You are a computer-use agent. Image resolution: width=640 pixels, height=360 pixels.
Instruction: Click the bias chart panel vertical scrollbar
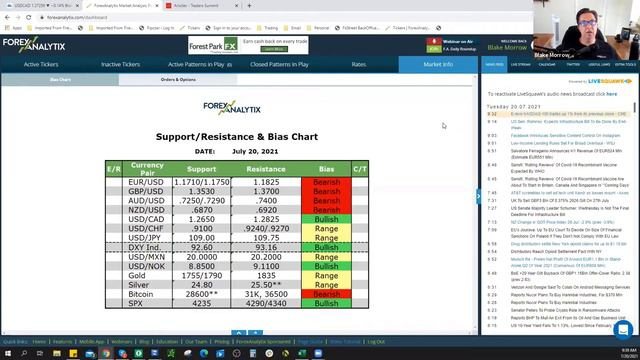475,204
